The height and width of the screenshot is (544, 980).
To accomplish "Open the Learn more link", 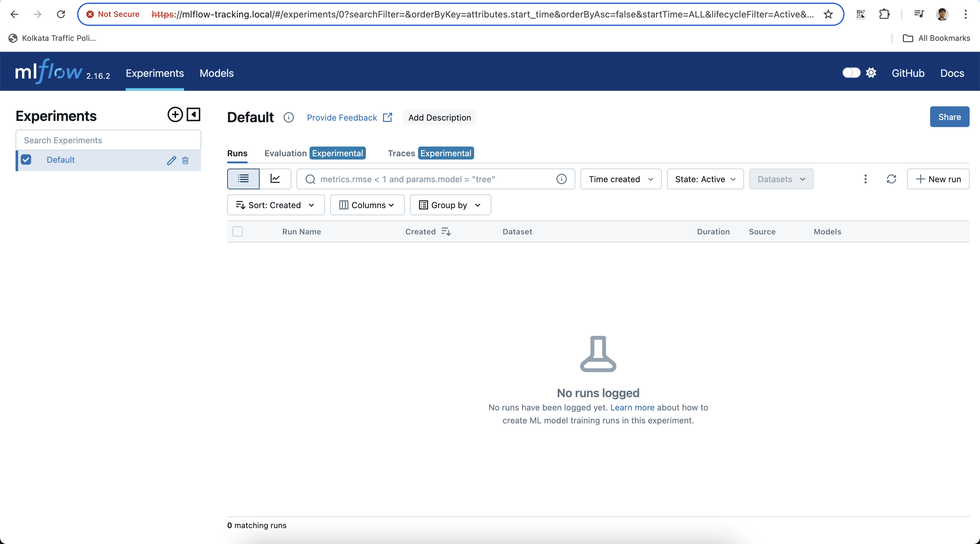I will [x=632, y=407].
